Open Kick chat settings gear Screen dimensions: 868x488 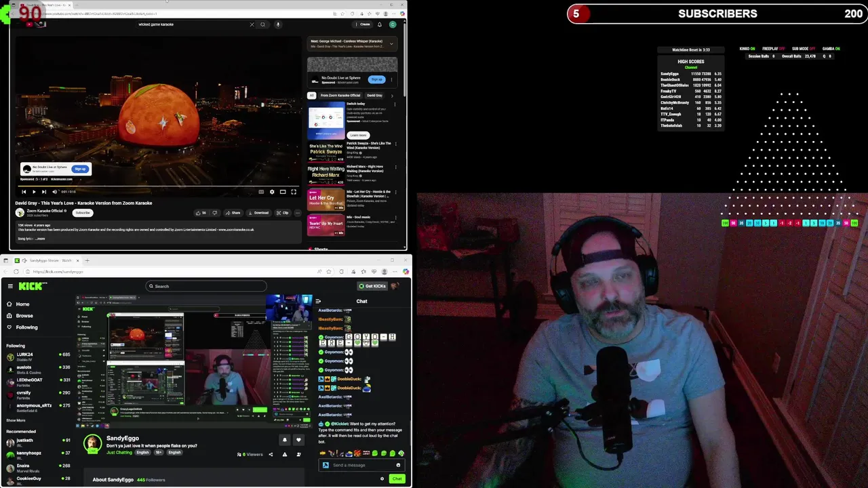coord(382,479)
